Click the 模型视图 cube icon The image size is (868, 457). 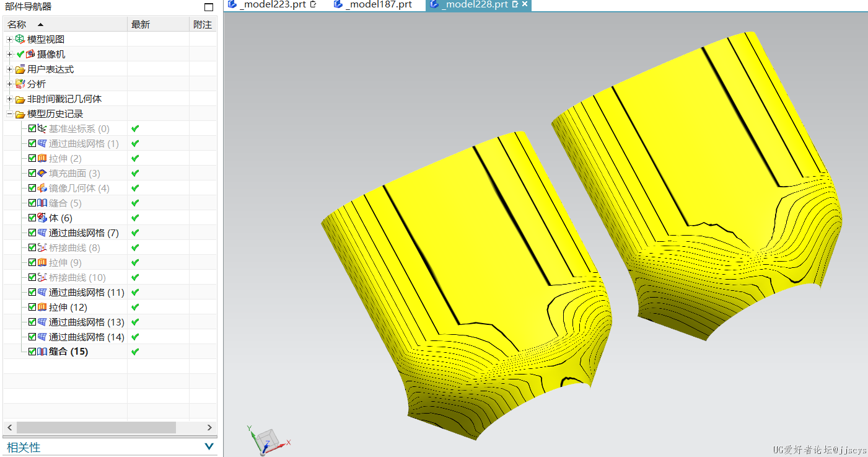coord(20,39)
